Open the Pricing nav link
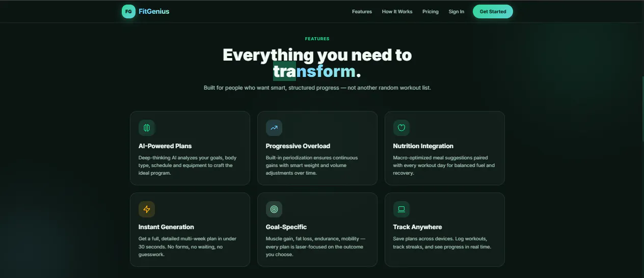Screen dimensions: 644x278 click(431, 12)
